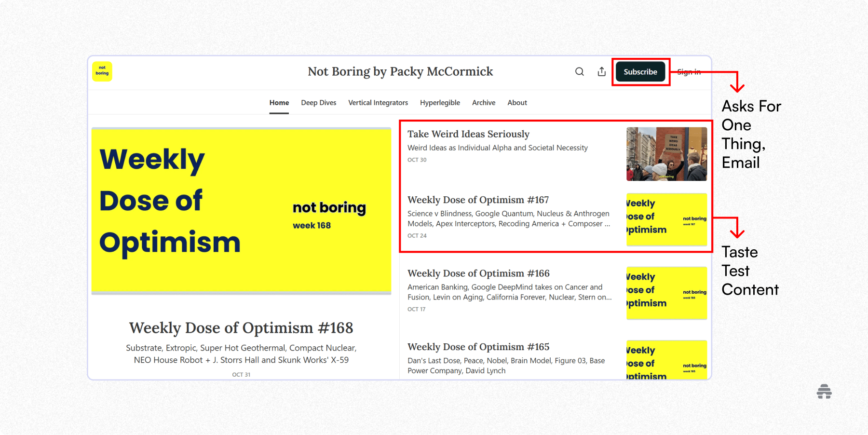Switch to the Deep Dives tab
The image size is (868, 435).
click(x=319, y=103)
